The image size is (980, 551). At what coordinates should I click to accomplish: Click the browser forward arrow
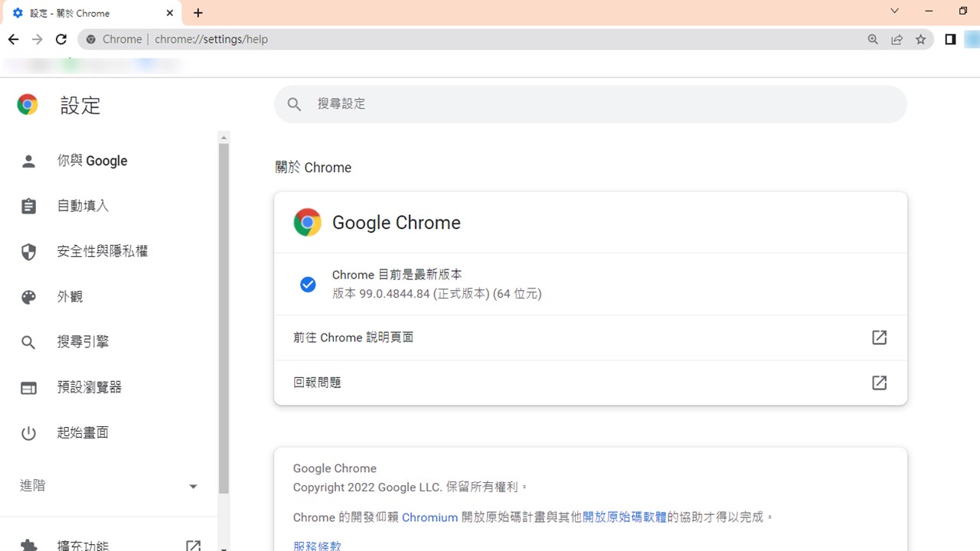pyautogui.click(x=37, y=39)
